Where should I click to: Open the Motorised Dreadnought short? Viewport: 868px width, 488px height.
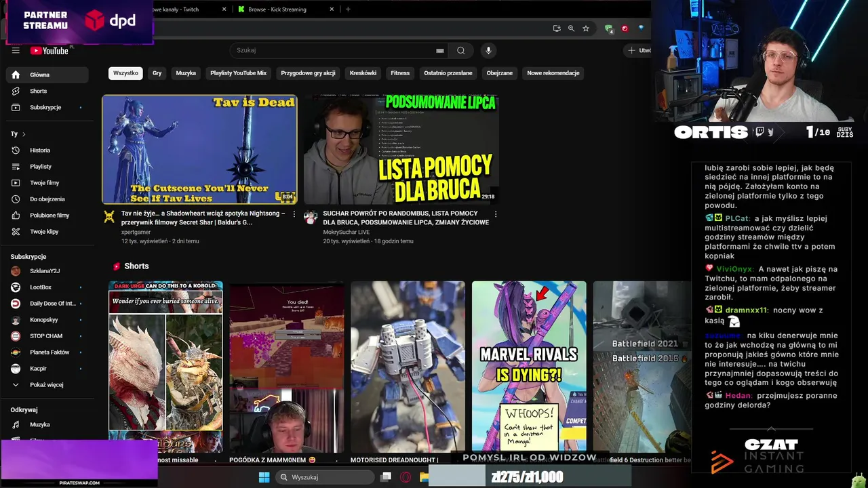point(408,367)
